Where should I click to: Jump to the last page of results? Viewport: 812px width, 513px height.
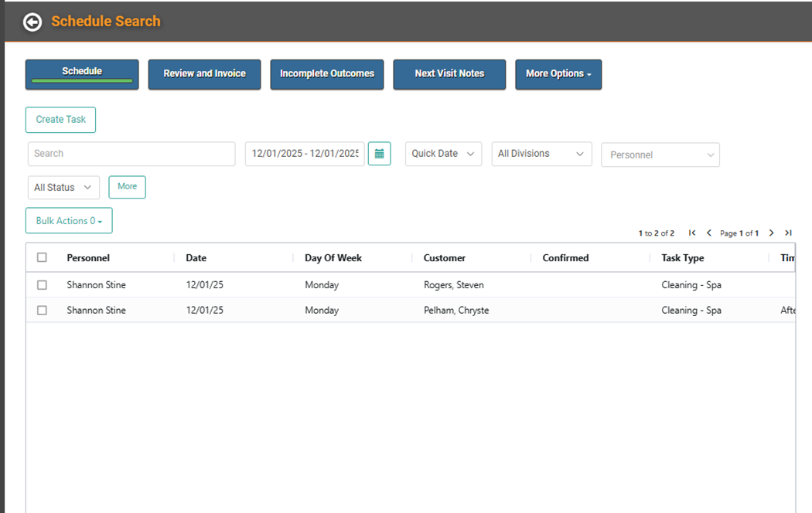(788, 233)
